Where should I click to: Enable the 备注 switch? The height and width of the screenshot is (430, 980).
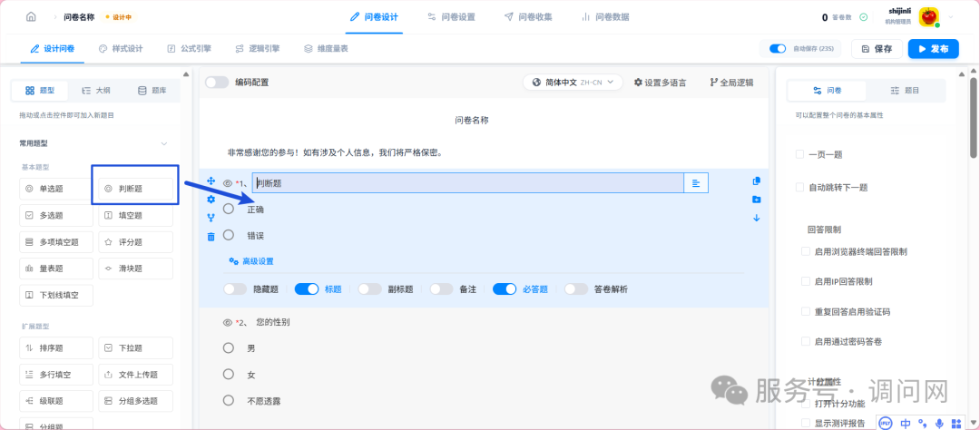tap(441, 288)
